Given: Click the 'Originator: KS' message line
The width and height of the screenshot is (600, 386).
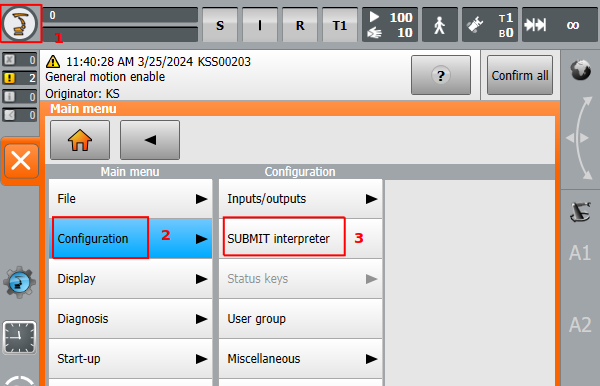Looking at the screenshot, I should point(82,94).
